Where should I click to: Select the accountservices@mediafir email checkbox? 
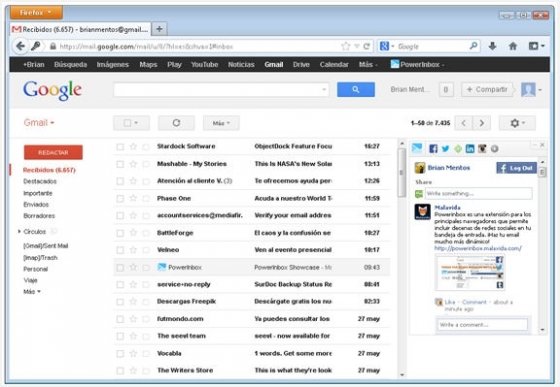tap(120, 216)
